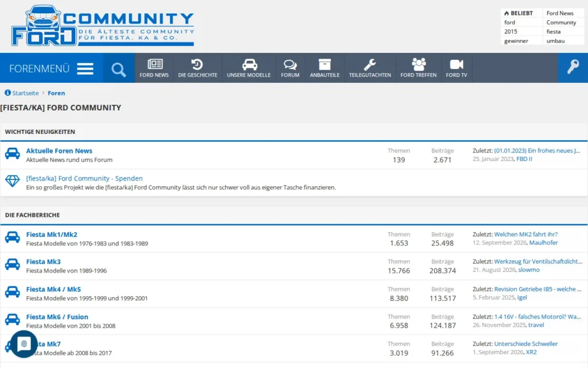Screen dimensions: 588x368
Task: Click the key login icon
Action: tap(572, 67)
